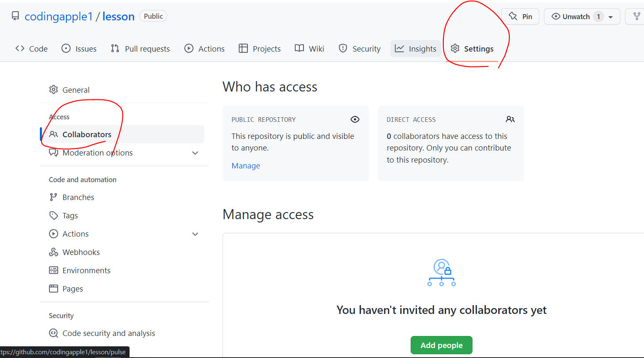The height and width of the screenshot is (358, 644).
Task: Open the Issues tab
Action: [x=79, y=49]
